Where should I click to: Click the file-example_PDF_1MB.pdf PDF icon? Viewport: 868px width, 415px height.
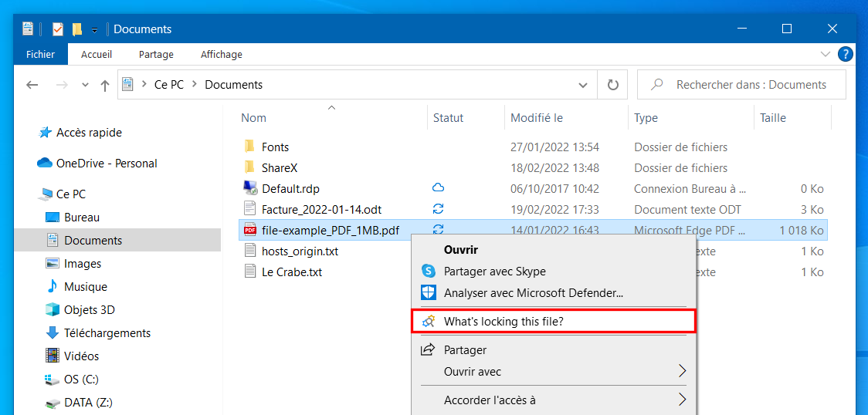[251, 231]
